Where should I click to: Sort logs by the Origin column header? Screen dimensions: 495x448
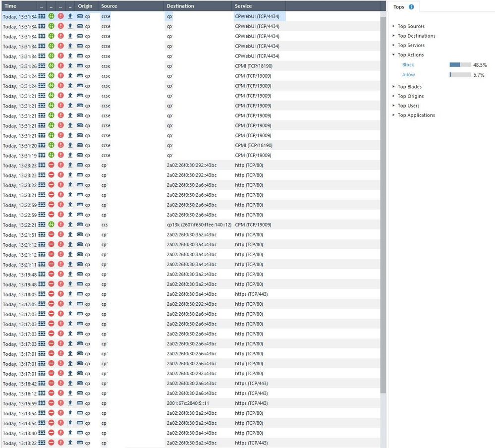(x=85, y=5)
